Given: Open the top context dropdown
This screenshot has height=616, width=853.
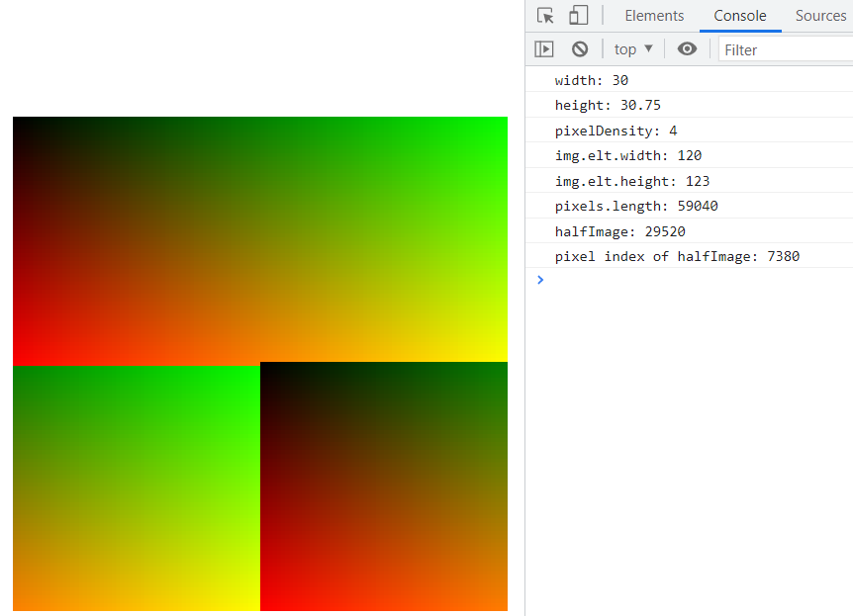Looking at the screenshot, I should (x=633, y=49).
